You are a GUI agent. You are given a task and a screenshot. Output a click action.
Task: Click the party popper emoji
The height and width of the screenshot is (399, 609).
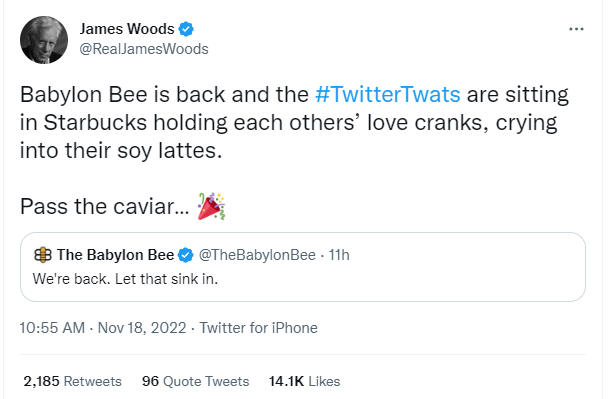click(211, 206)
